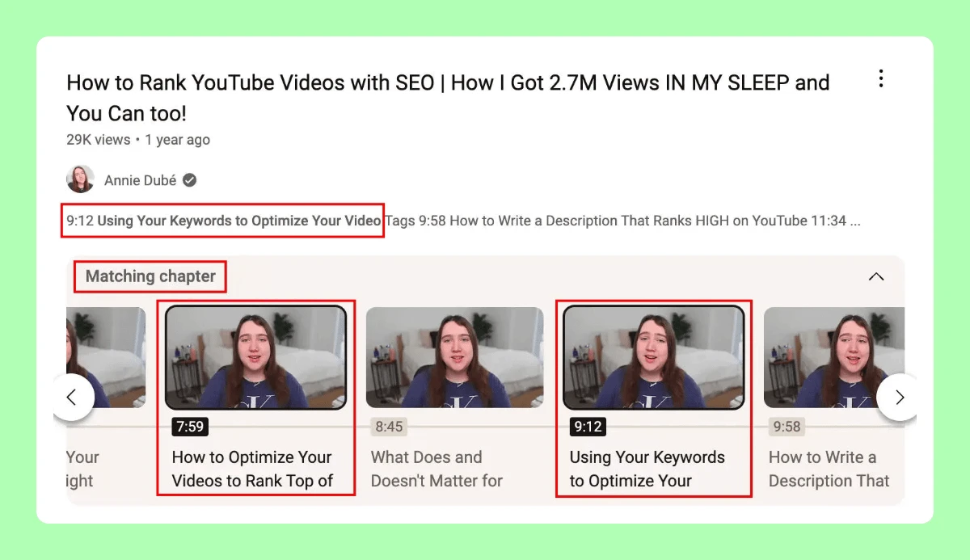Image resolution: width=970 pixels, height=560 pixels.
Task: Open the chapter list at the 9:58 badge
Action: coord(787,427)
